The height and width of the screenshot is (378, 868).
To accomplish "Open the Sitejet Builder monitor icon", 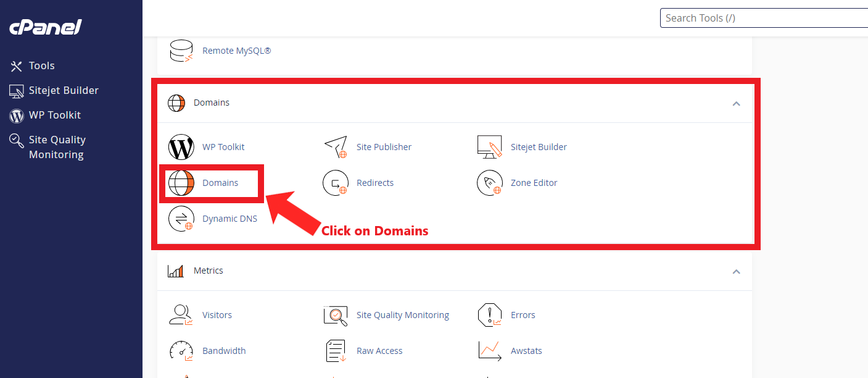I will 490,147.
